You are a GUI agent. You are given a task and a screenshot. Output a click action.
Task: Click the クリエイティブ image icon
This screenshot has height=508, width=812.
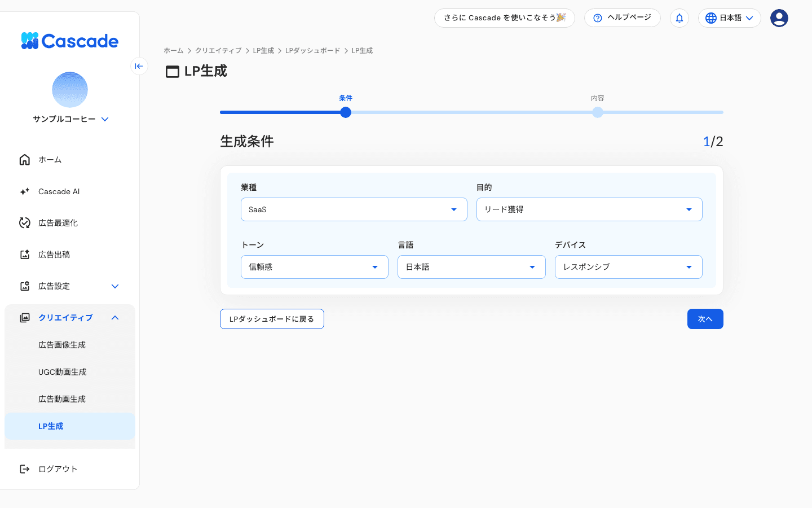pos(25,318)
